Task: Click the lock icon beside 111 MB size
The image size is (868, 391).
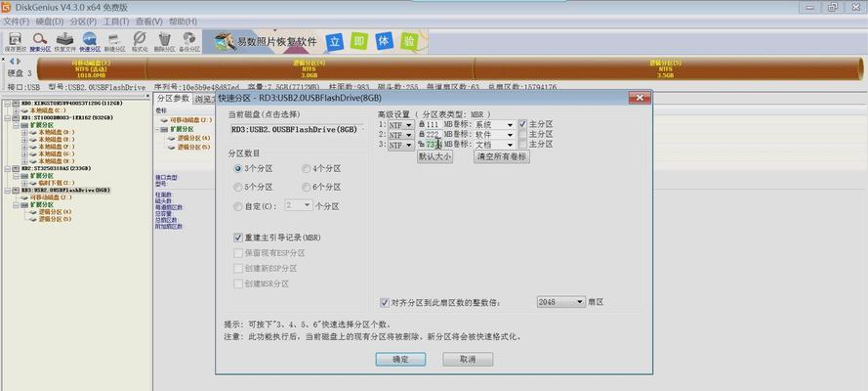Action: coord(423,124)
